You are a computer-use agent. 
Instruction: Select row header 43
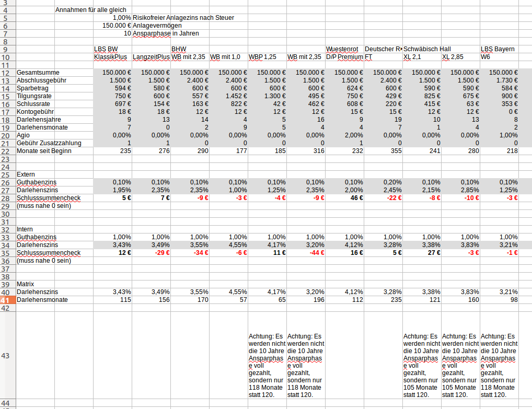tap(8, 355)
